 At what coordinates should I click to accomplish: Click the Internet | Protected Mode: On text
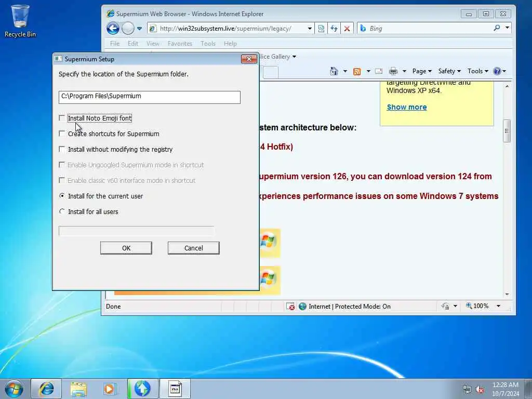[x=350, y=307]
